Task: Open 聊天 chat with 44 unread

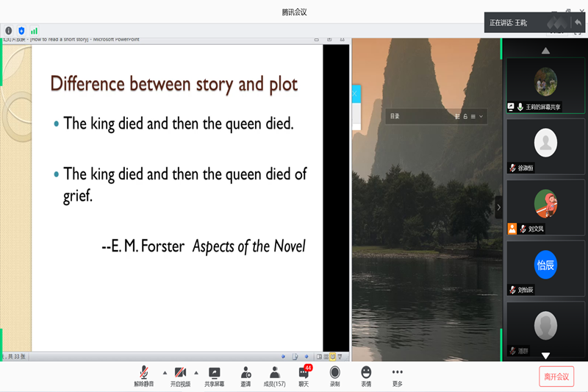Action: point(304,373)
